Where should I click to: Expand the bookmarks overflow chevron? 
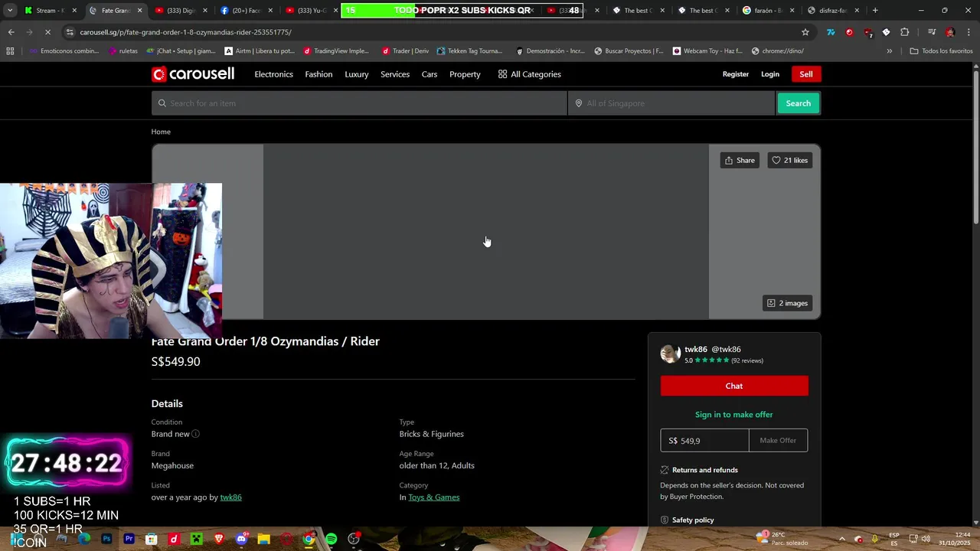(889, 51)
